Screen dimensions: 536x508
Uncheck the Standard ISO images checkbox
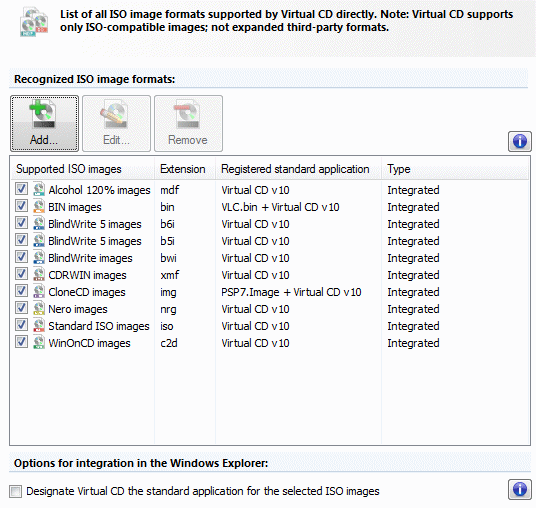tap(21, 325)
